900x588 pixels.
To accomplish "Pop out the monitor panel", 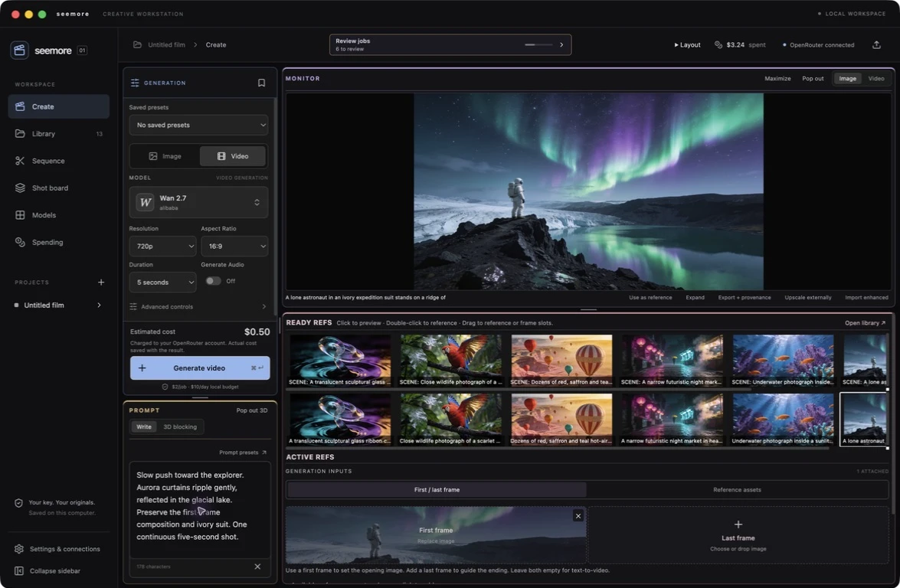I will point(813,79).
